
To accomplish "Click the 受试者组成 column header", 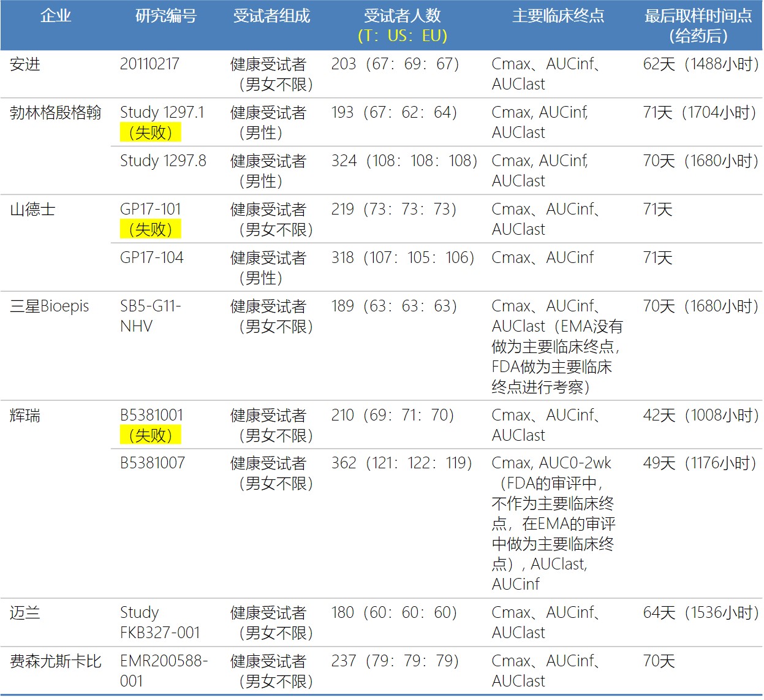I will tap(271, 16).
